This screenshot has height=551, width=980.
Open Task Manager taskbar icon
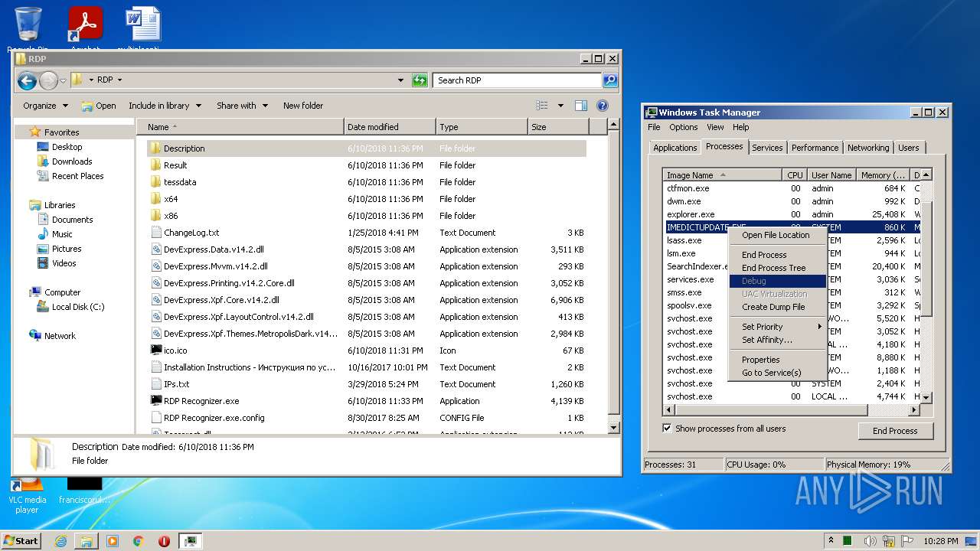pyautogui.click(x=191, y=541)
